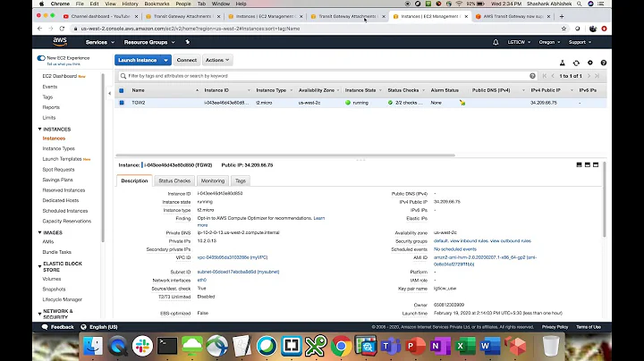The image size is (644, 361).
Task: Open the notifications bell
Action: [496, 42]
